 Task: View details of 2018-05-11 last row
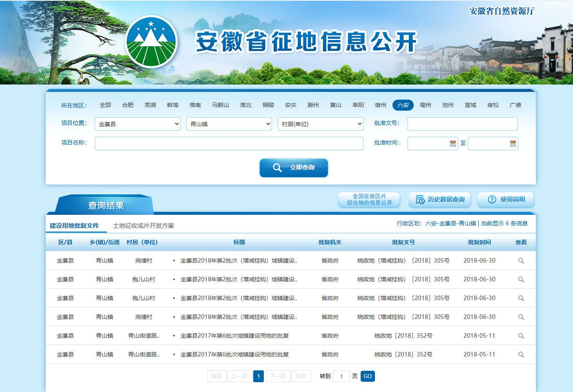521,354
